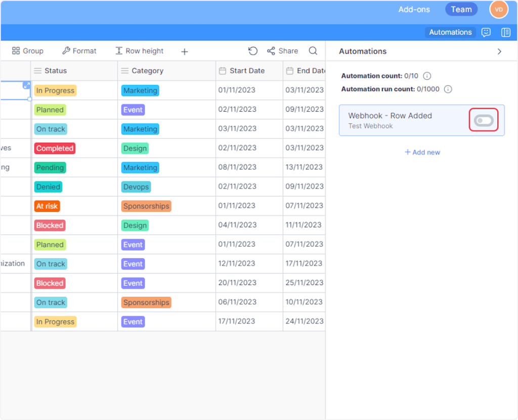Click the Start Date column header

[247, 71]
